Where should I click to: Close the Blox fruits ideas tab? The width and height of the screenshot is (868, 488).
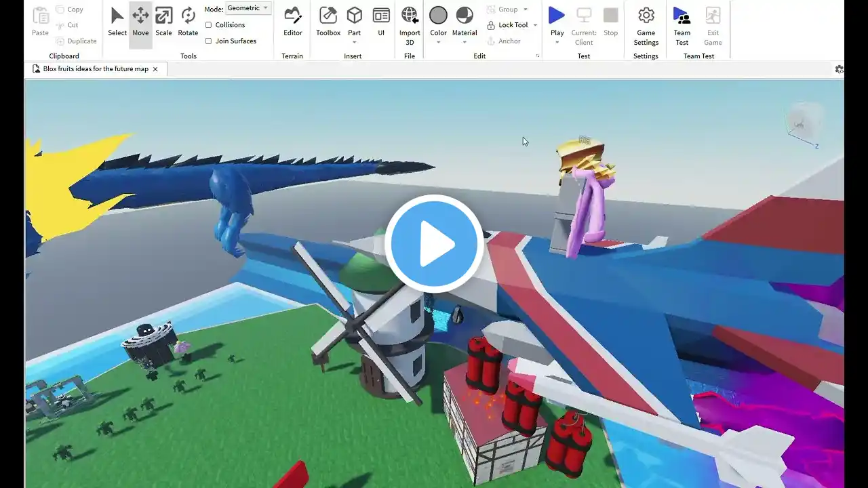155,69
